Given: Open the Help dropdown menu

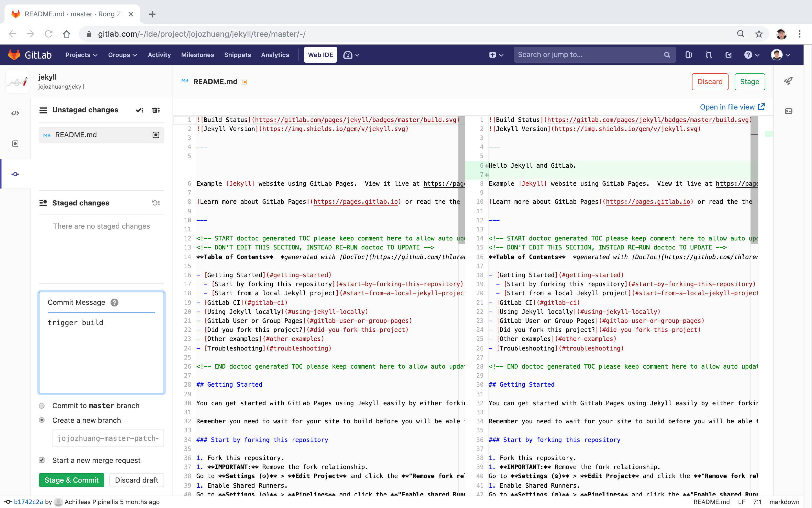Looking at the screenshot, I should coord(752,55).
